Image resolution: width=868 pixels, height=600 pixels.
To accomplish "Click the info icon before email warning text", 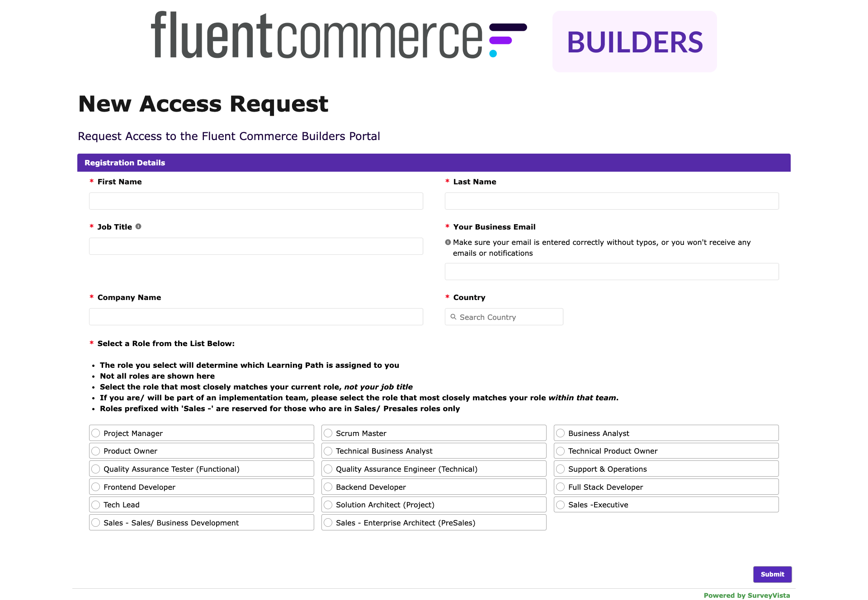I will point(448,242).
